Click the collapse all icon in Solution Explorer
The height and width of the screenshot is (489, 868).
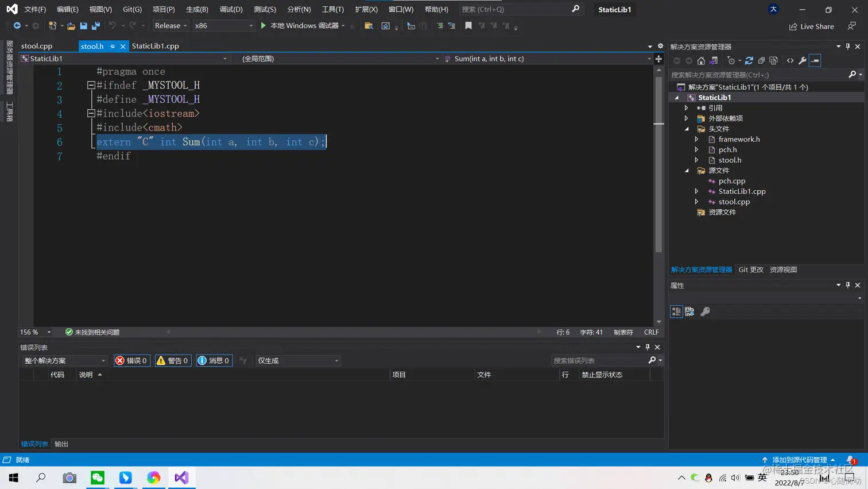[x=761, y=60]
